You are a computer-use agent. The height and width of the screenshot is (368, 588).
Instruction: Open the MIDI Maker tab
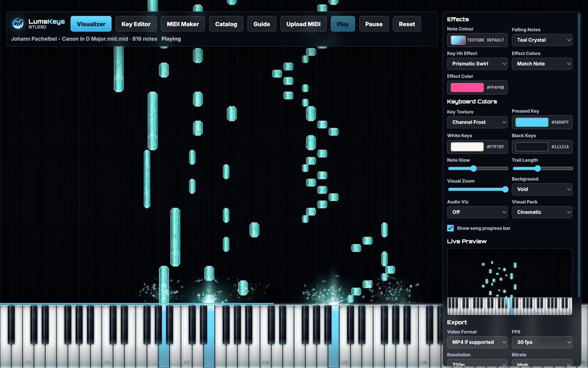(183, 24)
